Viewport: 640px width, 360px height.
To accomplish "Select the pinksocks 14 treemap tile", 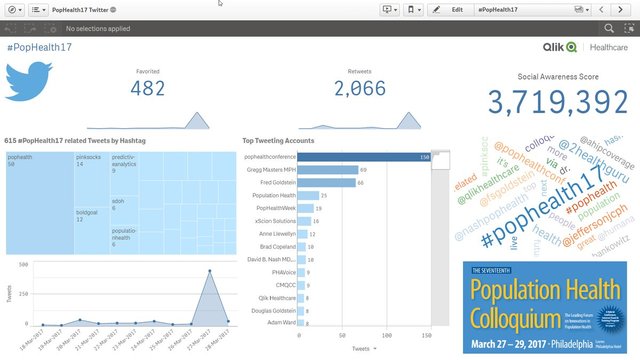I will (92, 180).
